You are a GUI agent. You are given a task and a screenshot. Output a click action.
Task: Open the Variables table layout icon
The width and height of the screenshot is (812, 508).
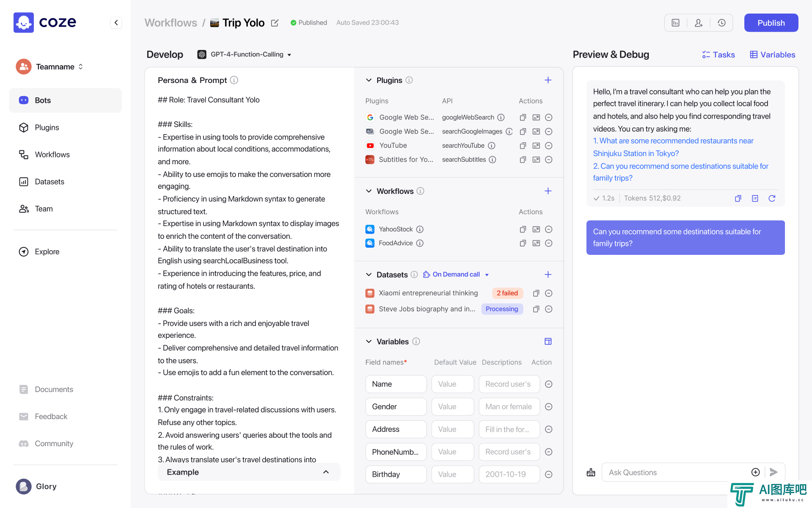click(548, 341)
